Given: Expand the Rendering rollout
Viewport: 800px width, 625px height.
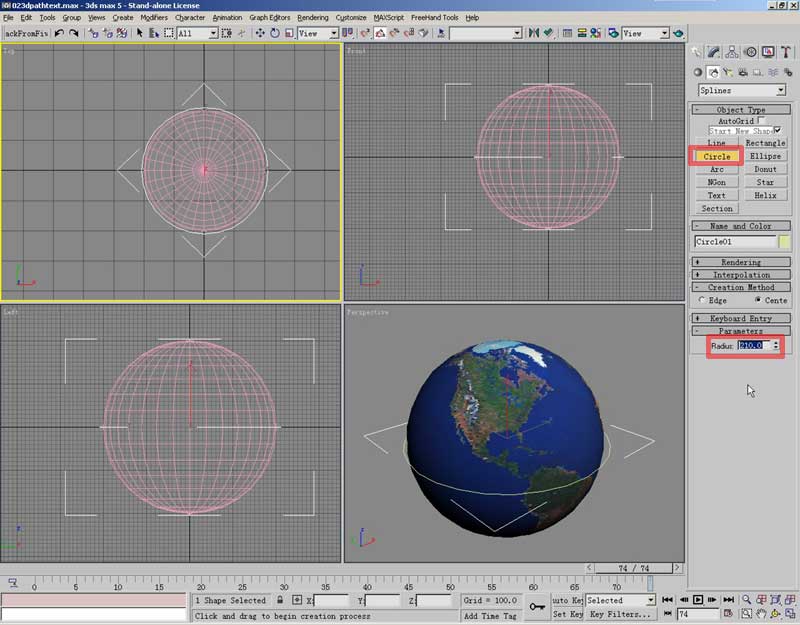Looking at the screenshot, I should click(741, 262).
